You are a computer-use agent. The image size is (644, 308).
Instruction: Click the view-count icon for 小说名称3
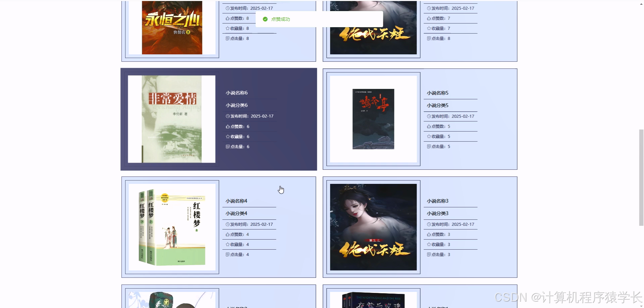pos(428,254)
